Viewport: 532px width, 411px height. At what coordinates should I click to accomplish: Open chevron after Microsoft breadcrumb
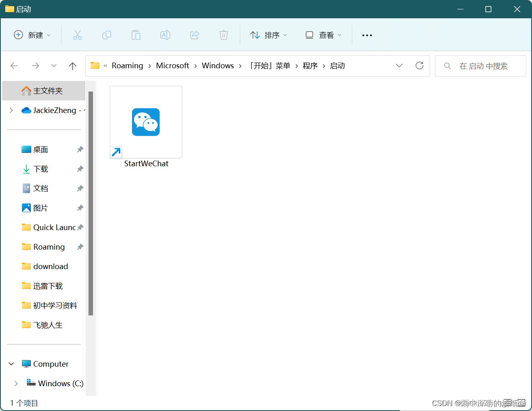click(196, 66)
